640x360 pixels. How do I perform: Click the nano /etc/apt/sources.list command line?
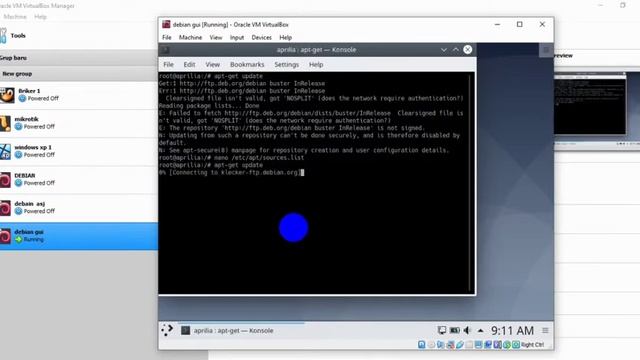click(231, 158)
